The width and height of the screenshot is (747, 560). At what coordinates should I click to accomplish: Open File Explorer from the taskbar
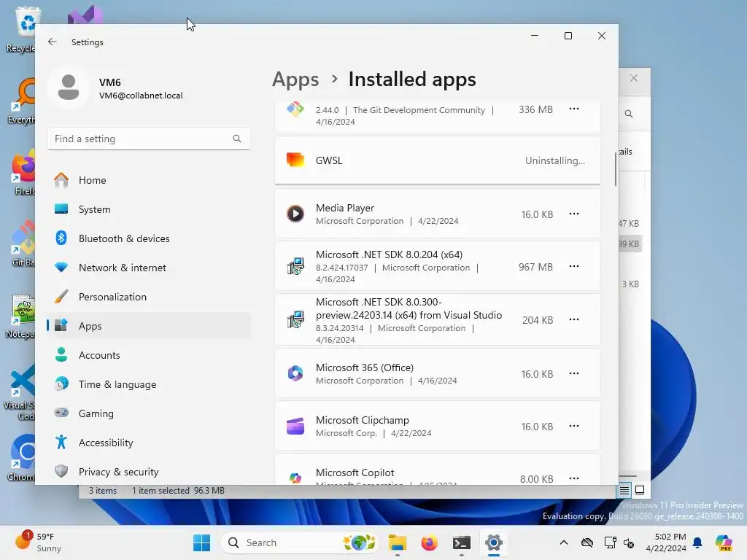pyautogui.click(x=398, y=542)
